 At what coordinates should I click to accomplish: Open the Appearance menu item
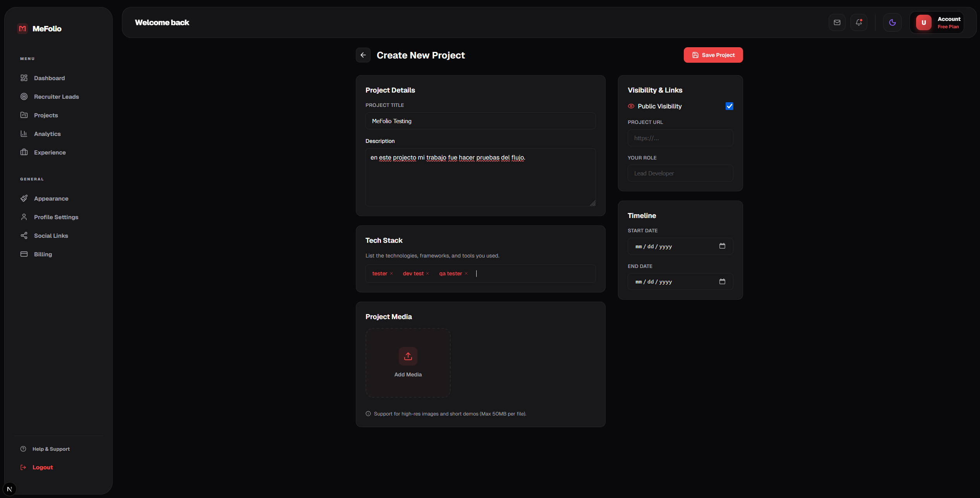(58, 198)
